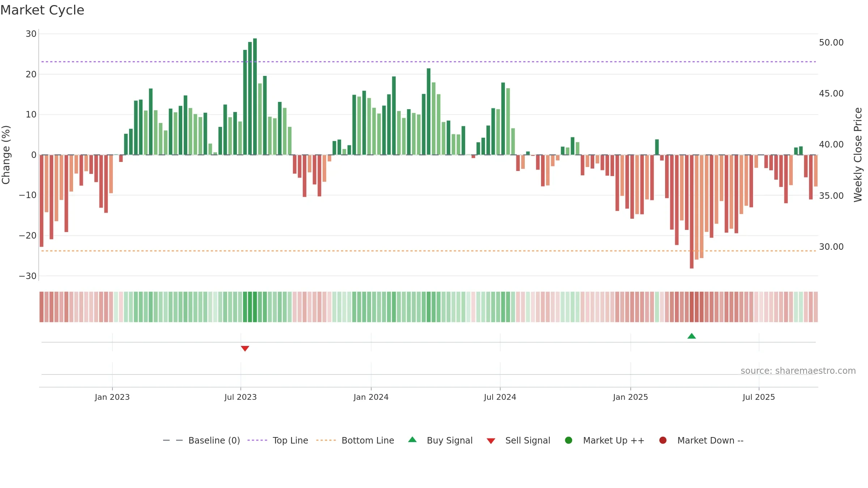The image size is (868, 488).
Task: Click the darkest red cell in the heatmap strip
Action: (x=692, y=307)
